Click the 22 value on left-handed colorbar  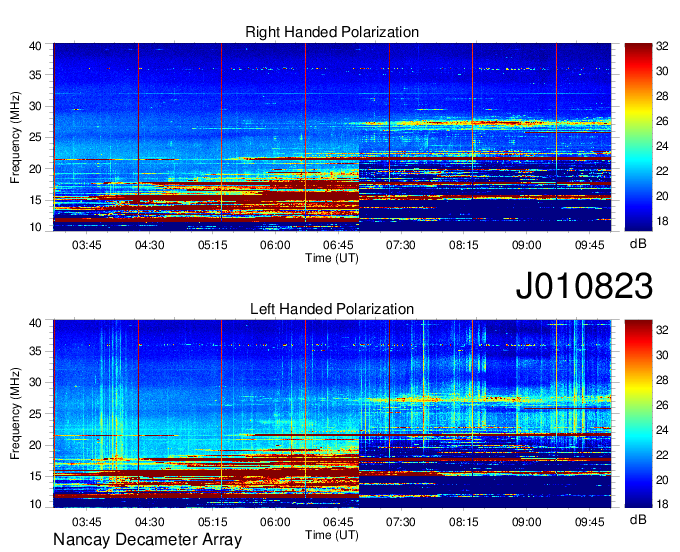[x=662, y=455]
